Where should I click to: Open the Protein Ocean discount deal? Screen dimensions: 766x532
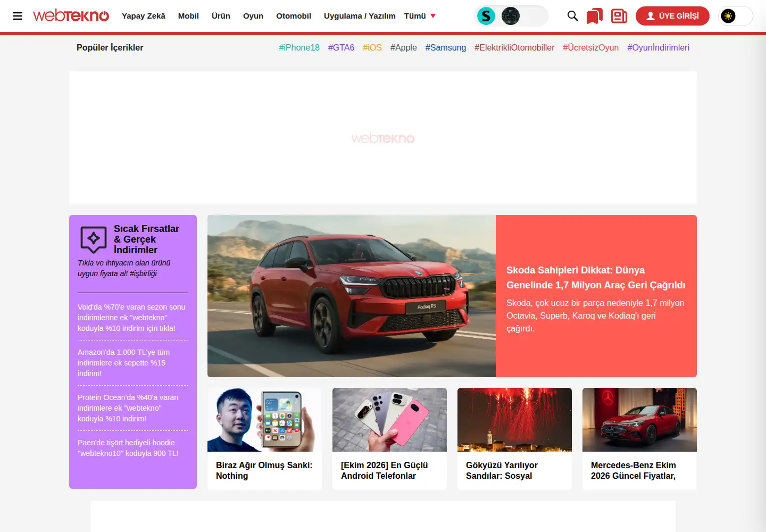pos(128,408)
